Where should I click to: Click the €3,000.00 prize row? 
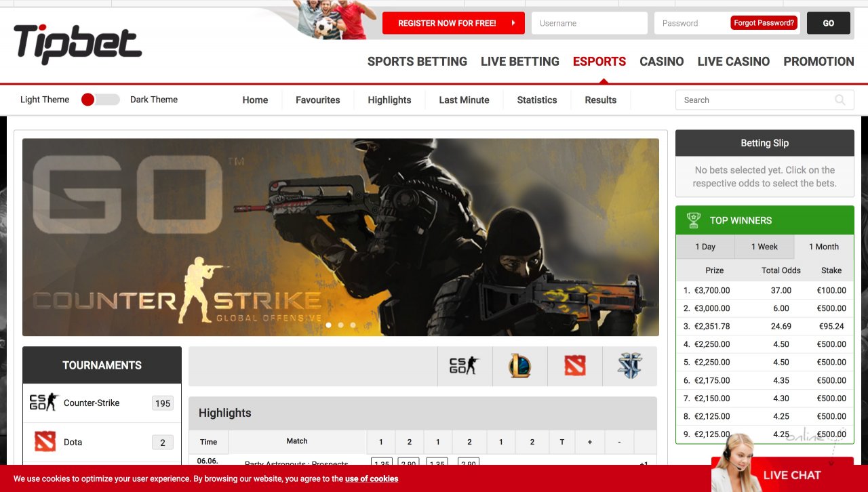765,308
